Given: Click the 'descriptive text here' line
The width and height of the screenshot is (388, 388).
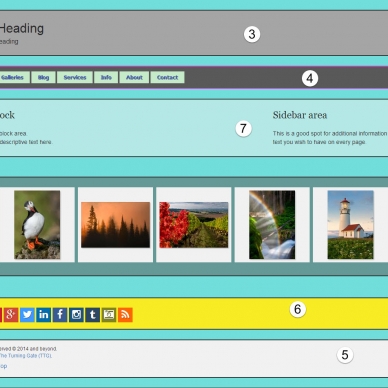Looking at the screenshot, I should [x=26, y=142].
